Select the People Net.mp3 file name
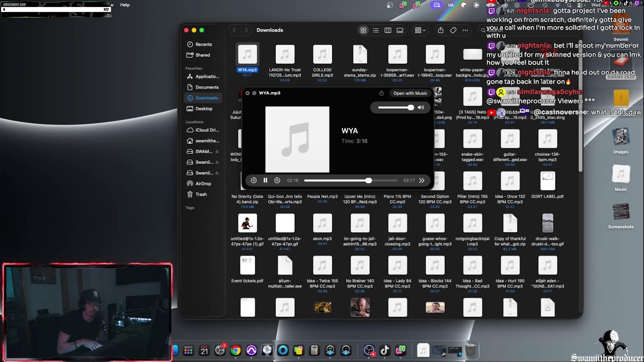The height and width of the screenshot is (362, 644). 323,197
